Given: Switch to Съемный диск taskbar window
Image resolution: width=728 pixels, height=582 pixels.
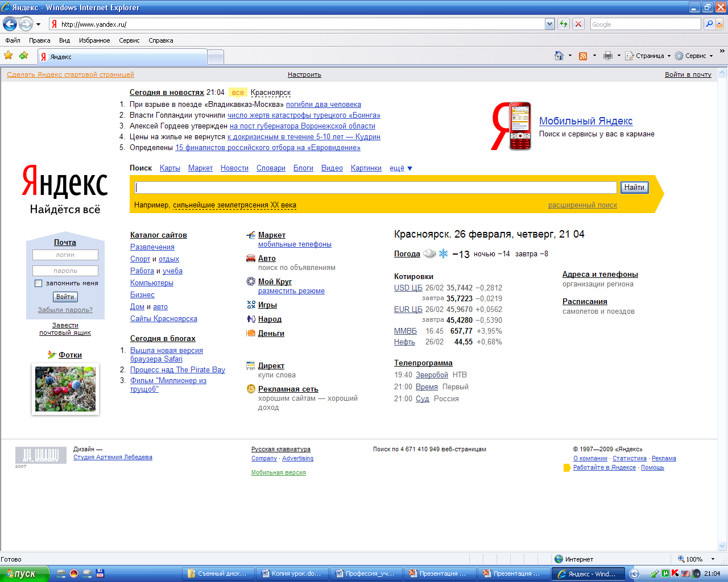Looking at the screenshot, I should pyautogui.click(x=218, y=573).
